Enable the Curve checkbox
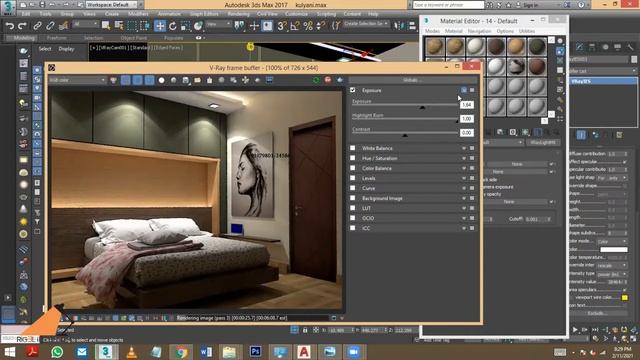This screenshot has width=640, height=360. [x=353, y=188]
